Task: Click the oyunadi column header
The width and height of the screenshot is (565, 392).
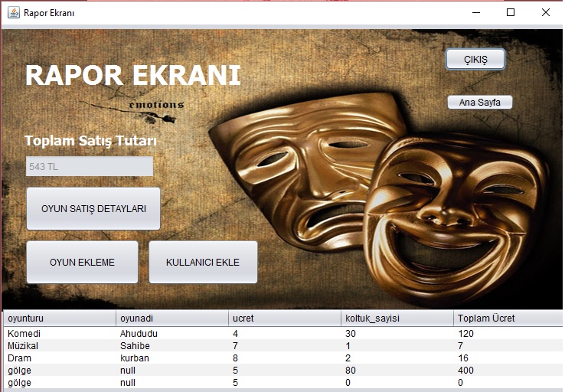Action: click(171, 318)
